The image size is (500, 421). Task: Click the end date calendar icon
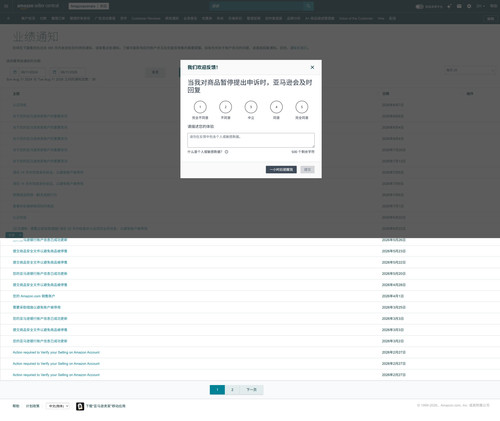55,72
